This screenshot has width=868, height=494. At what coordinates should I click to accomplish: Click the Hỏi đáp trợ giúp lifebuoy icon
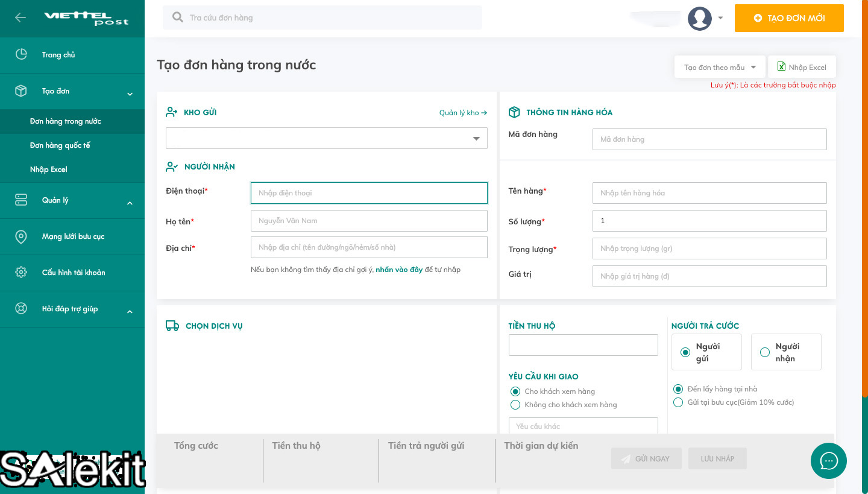[21, 309]
